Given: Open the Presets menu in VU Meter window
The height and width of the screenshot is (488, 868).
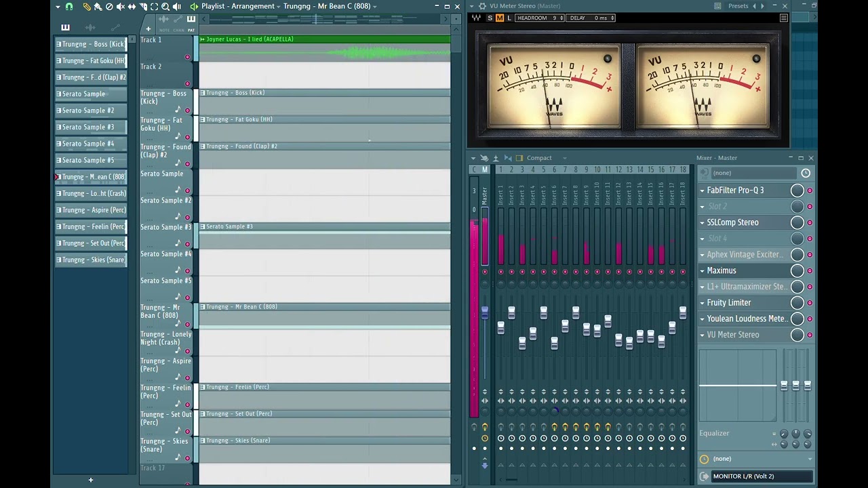Looking at the screenshot, I should [738, 6].
